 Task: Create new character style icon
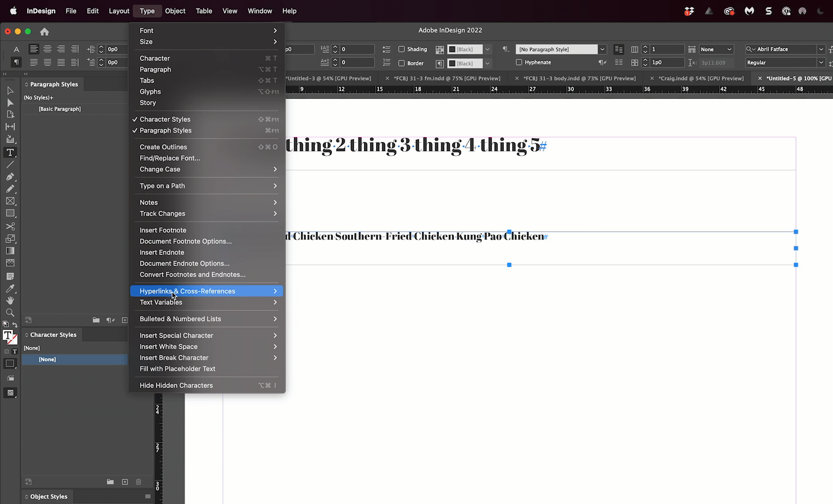pos(125,482)
